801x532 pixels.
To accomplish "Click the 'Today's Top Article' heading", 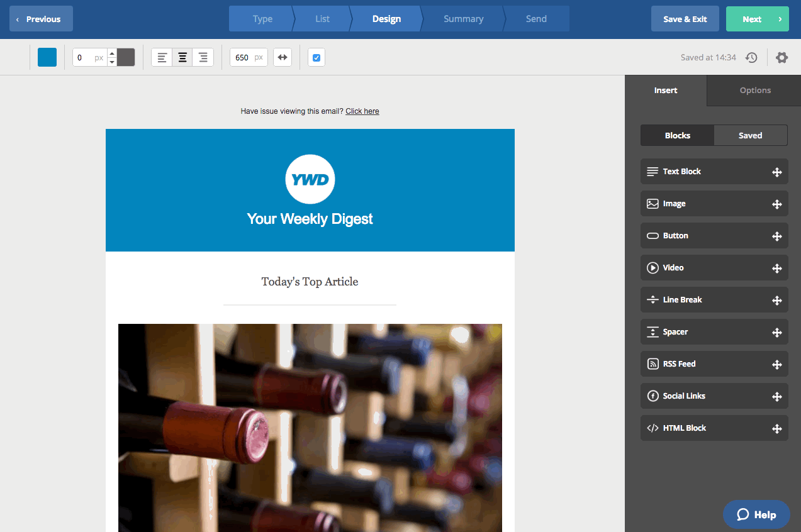I will [x=310, y=282].
